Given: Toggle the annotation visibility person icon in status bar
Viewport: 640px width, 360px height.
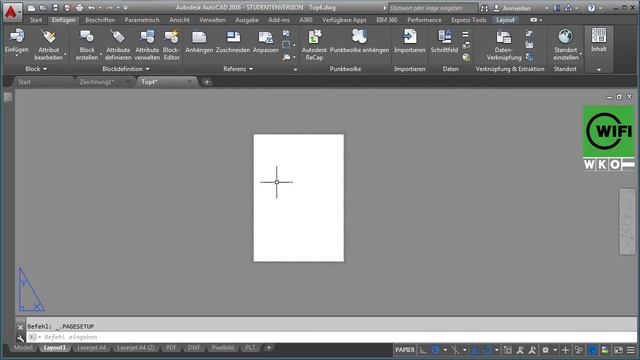Looking at the screenshot, I should (x=520, y=350).
